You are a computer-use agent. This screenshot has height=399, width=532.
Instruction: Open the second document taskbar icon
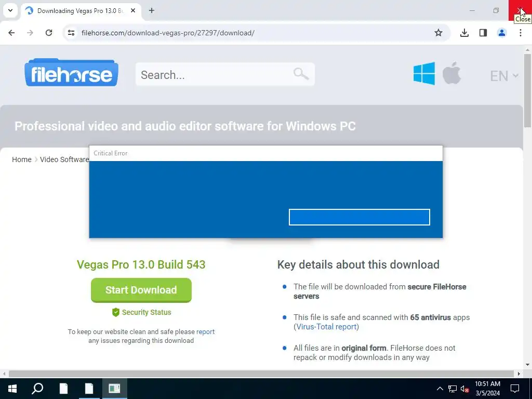click(x=89, y=389)
